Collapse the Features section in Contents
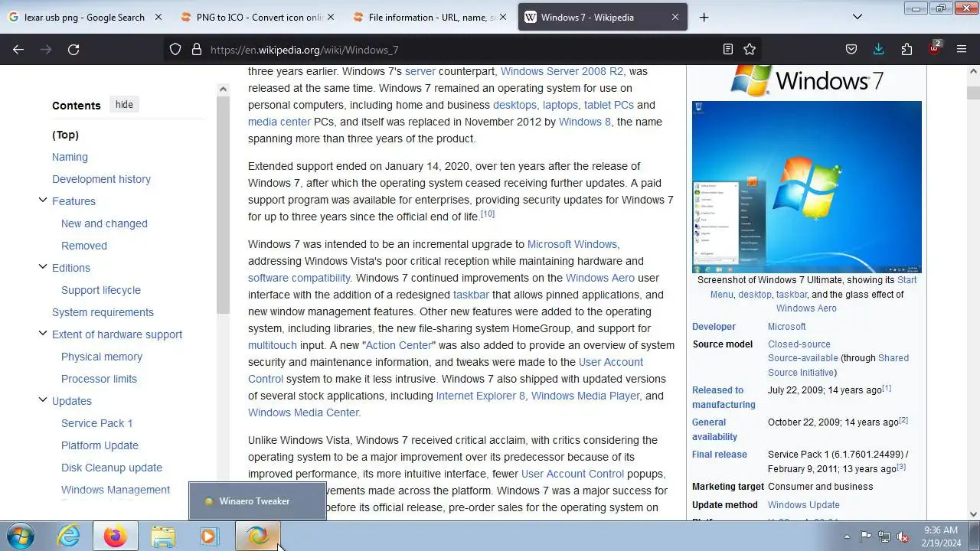The image size is (980, 551). click(43, 201)
